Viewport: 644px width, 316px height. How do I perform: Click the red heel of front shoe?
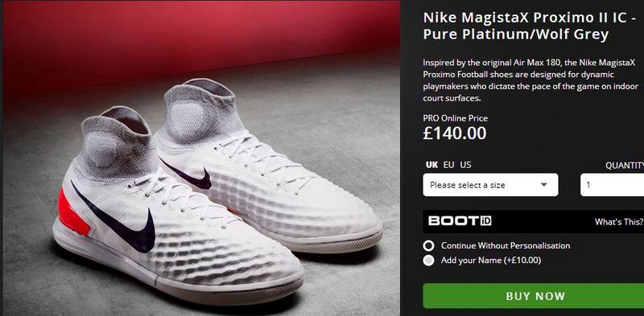(x=72, y=212)
